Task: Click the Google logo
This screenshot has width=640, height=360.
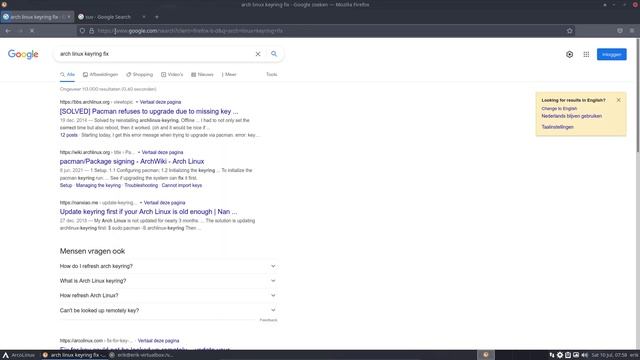Action: point(23,54)
